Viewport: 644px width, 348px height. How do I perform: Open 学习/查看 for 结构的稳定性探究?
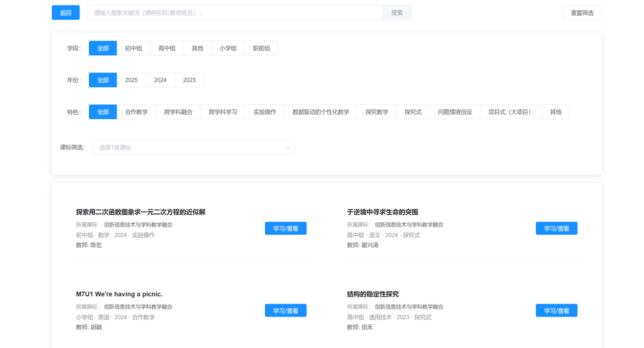click(556, 311)
